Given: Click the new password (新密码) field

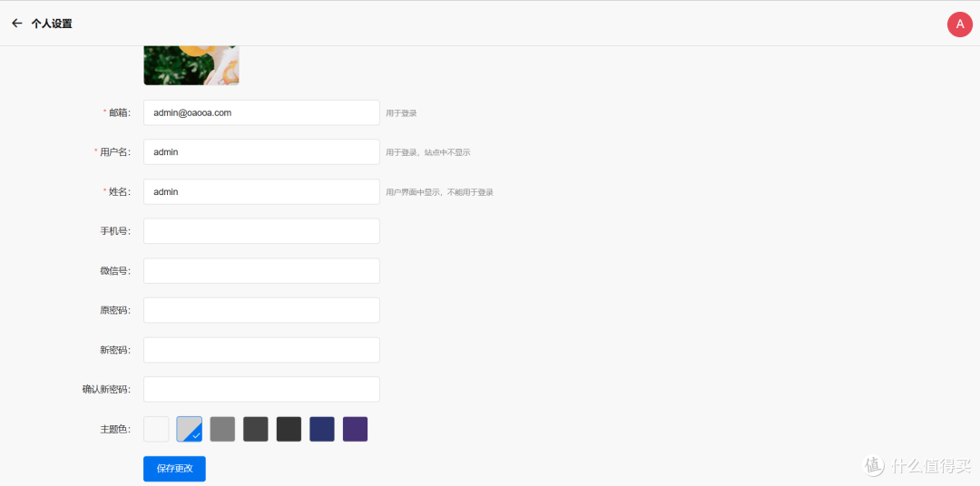Looking at the screenshot, I should (x=261, y=350).
